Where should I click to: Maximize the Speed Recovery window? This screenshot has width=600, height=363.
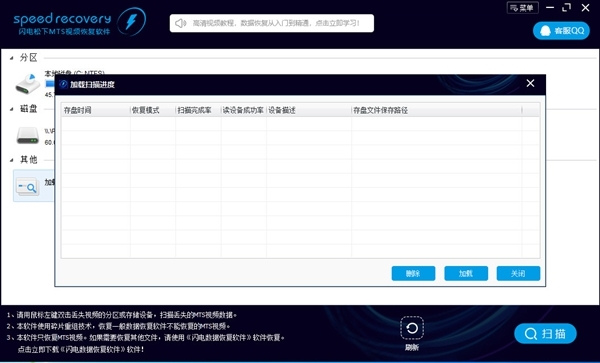(567, 8)
